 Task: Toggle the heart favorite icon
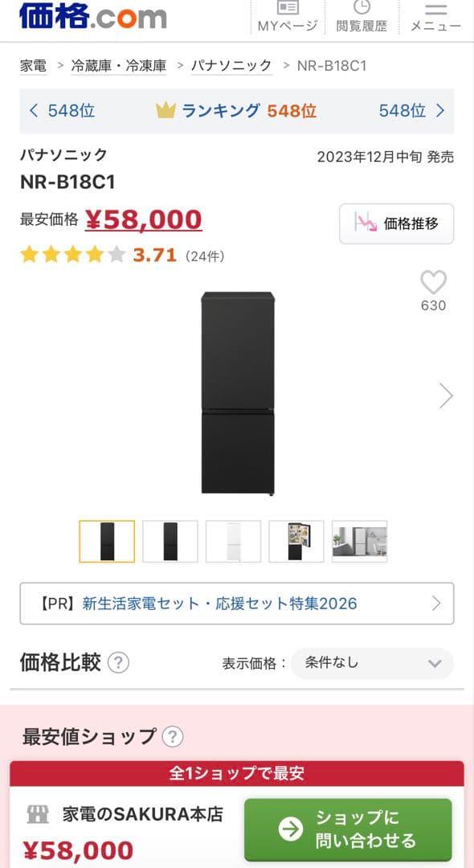tap(435, 284)
